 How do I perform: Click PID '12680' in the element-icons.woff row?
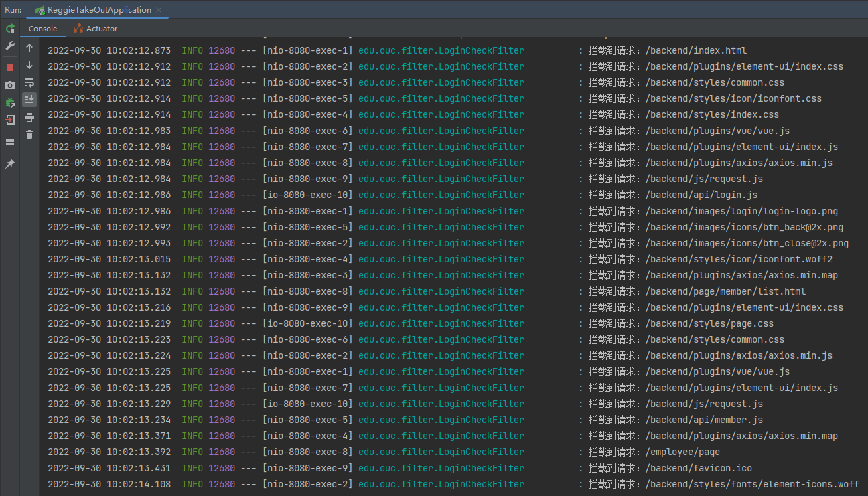click(222, 484)
